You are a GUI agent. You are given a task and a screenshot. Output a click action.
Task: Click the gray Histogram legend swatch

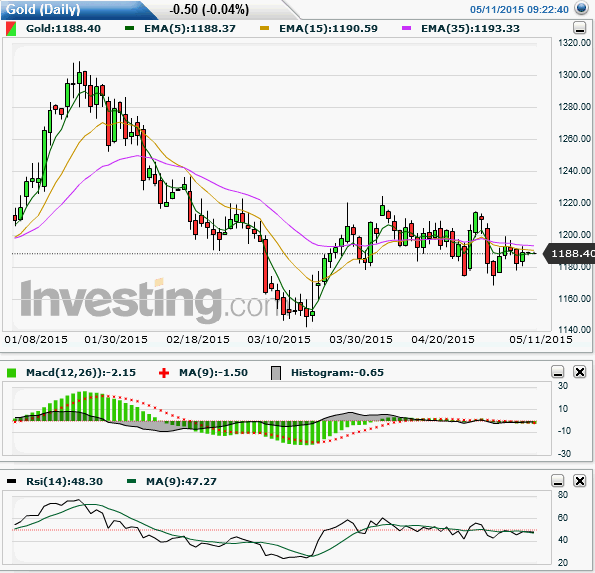(276, 373)
